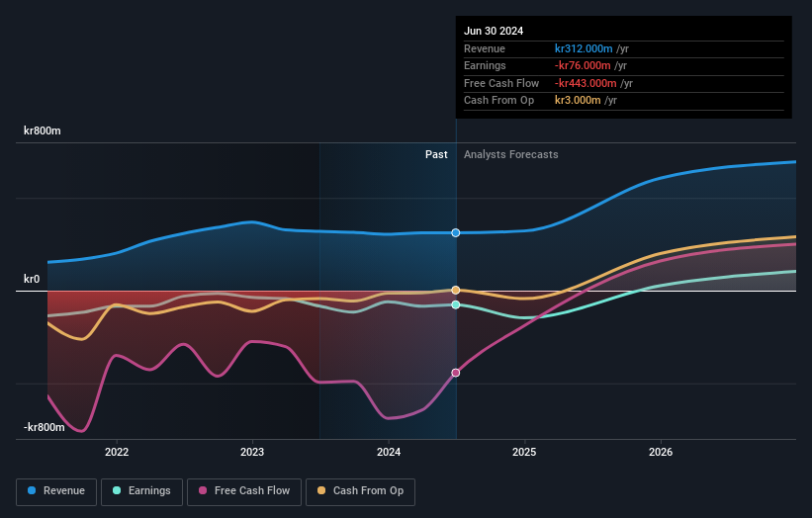Click the -kr76.000m earnings value
The width and height of the screenshot is (812, 518).
tap(583, 65)
